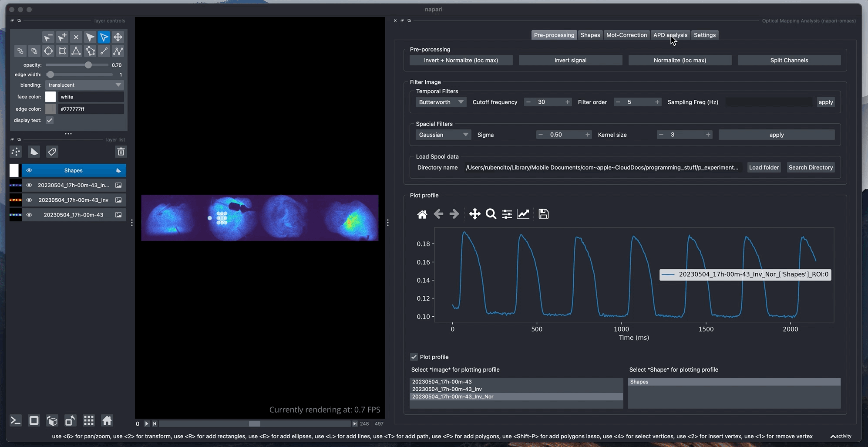This screenshot has height=447, width=868.
Task: Roll dimensions with the cube button
Action: click(52, 420)
